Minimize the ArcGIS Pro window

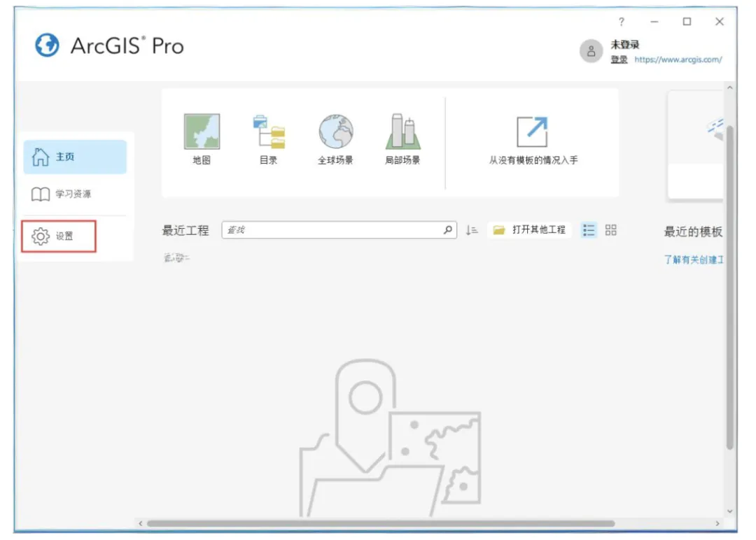tap(654, 22)
